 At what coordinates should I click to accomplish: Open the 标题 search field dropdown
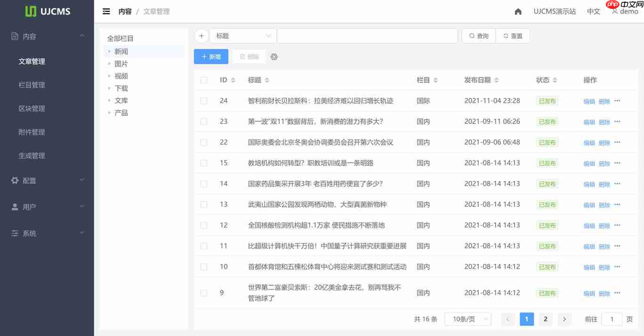(242, 35)
